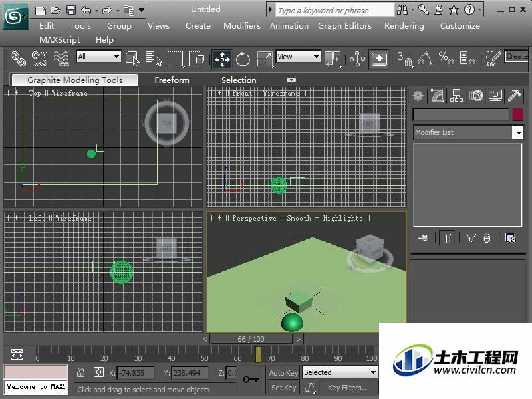Click the object name input field
The image size is (532, 399).
(x=461, y=114)
